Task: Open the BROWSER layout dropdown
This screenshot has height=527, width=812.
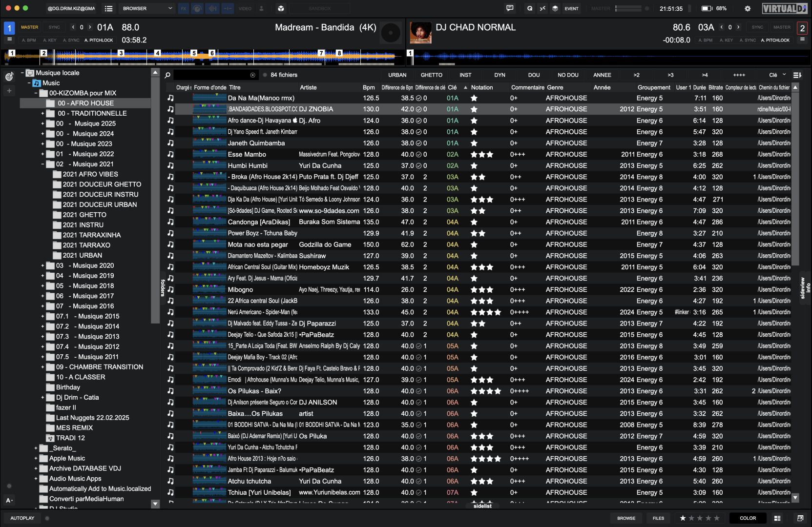Action: click(147, 8)
